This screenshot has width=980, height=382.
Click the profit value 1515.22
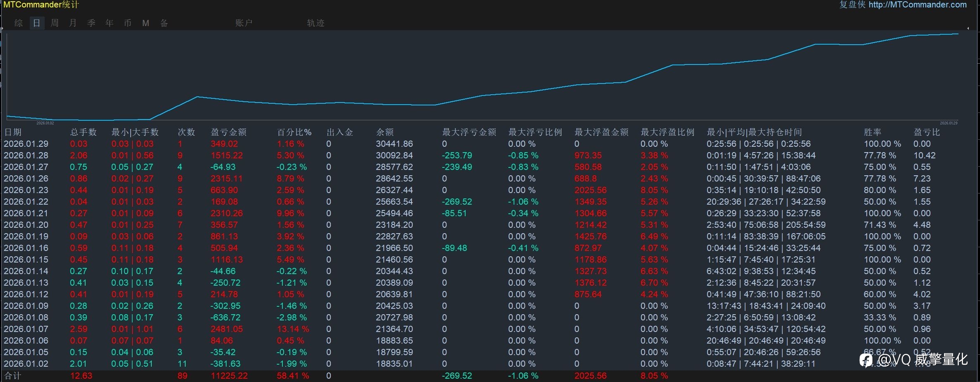coord(227,155)
